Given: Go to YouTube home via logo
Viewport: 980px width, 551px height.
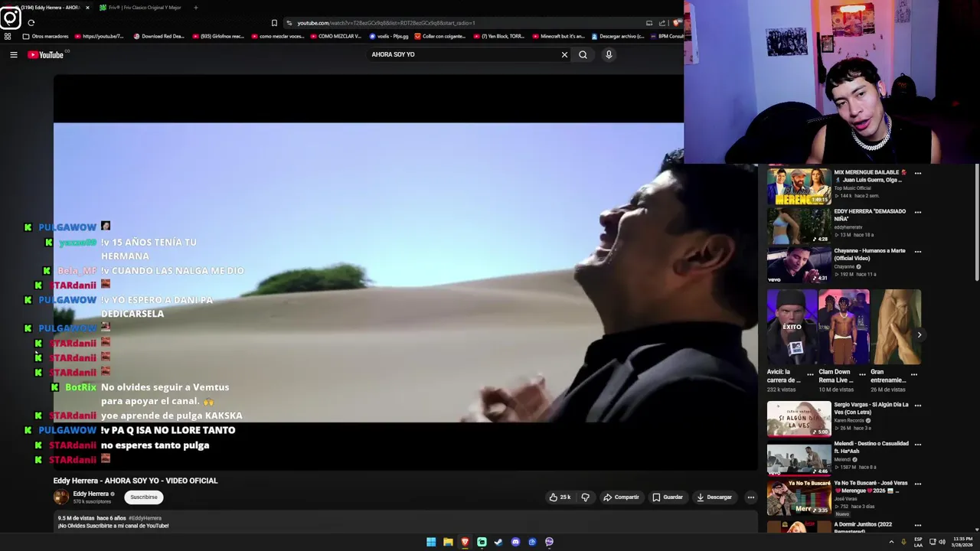Looking at the screenshot, I should tap(45, 54).
